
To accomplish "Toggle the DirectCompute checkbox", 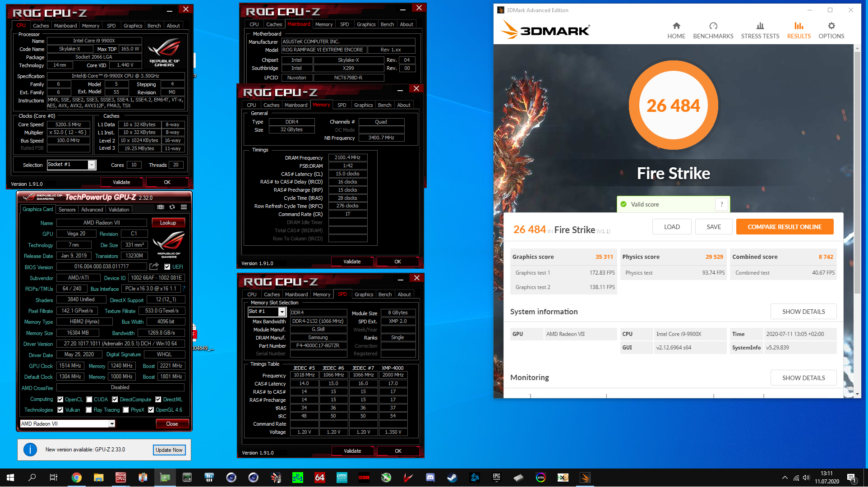I will 115,399.
